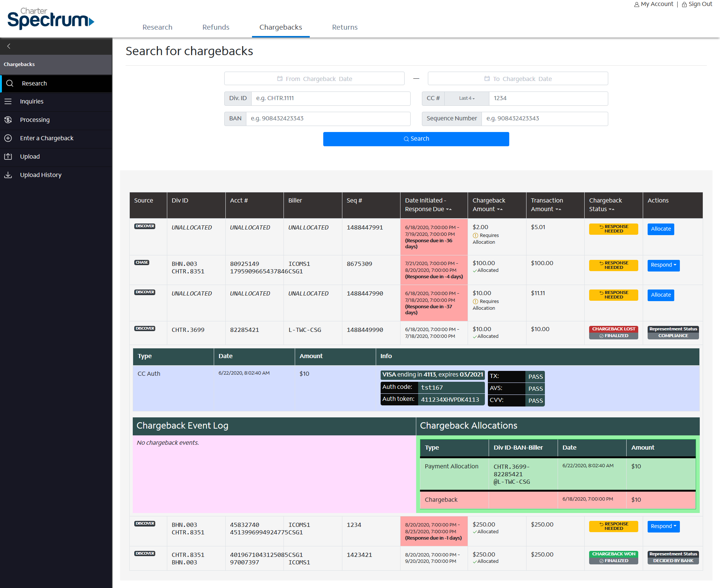Click the Upload History download icon

(x=8, y=175)
